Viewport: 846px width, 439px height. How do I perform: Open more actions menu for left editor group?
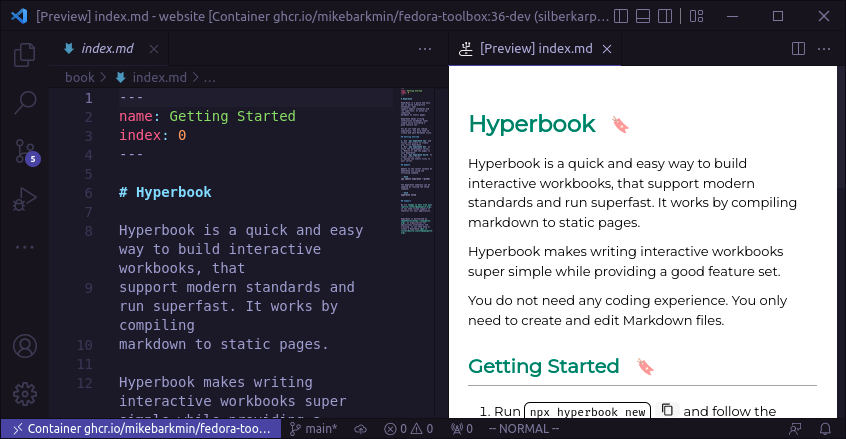coord(425,49)
